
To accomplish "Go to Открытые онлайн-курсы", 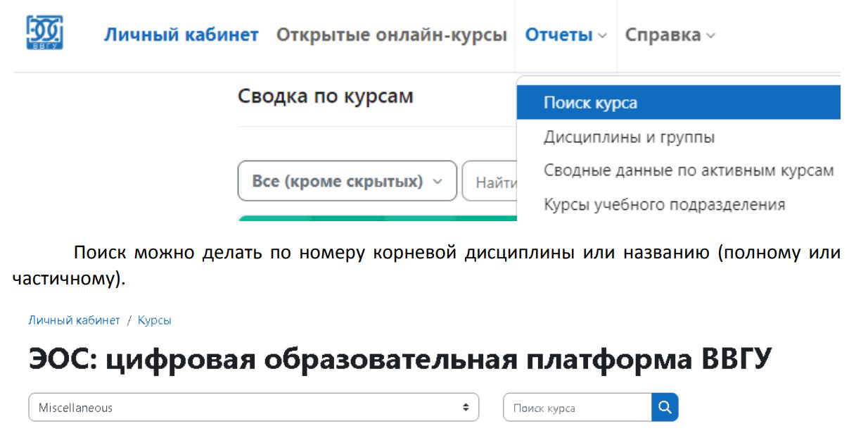I will 391,35.
